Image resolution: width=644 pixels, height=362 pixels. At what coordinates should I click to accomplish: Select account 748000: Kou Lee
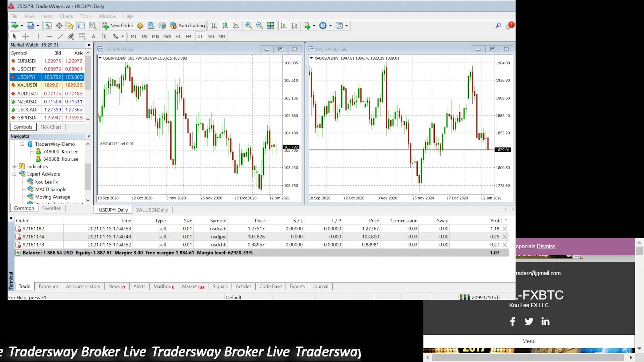pos(60,152)
